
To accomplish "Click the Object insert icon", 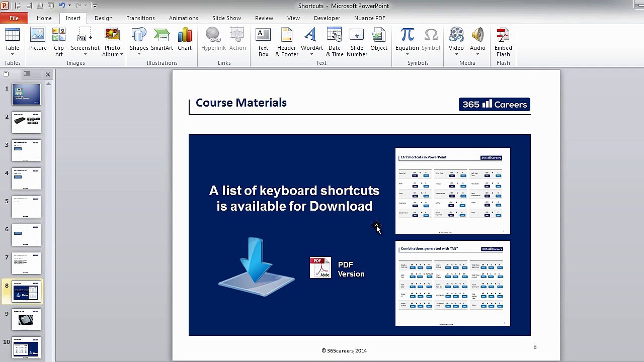I will tap(379, 40).
